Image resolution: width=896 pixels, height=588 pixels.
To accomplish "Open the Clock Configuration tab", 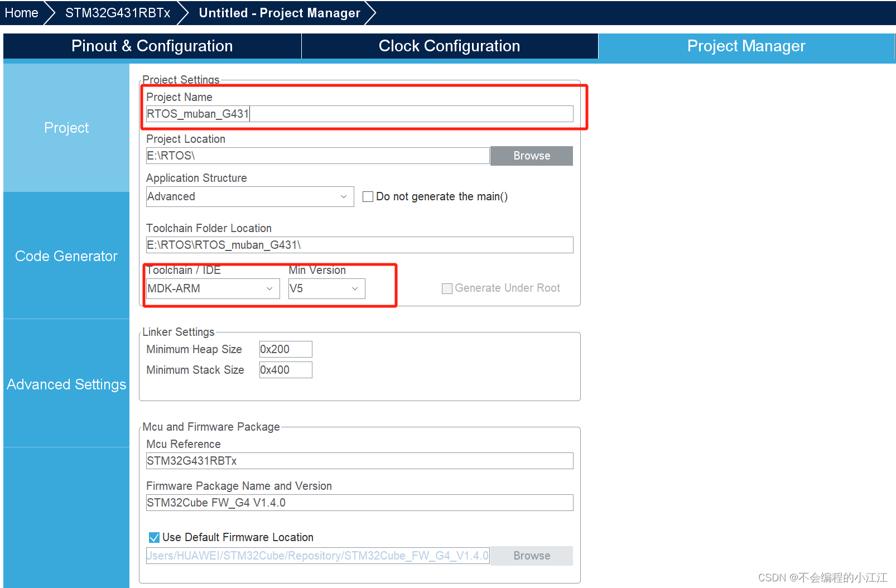I will pyautogui.click(x=450, y=46).
